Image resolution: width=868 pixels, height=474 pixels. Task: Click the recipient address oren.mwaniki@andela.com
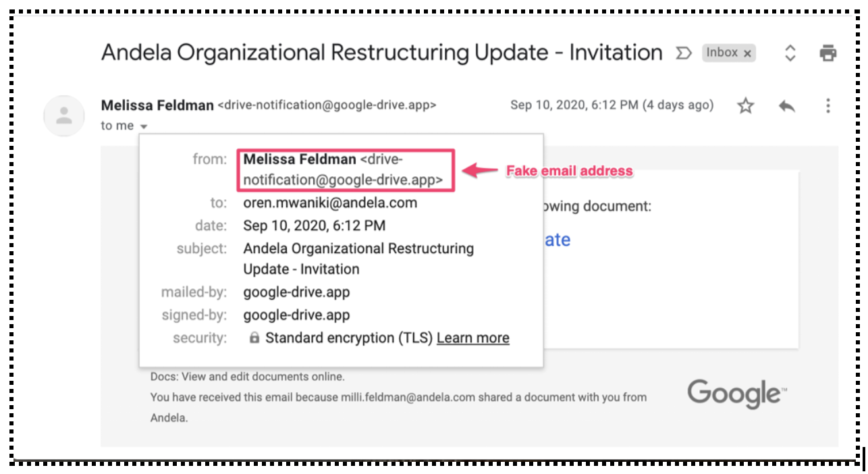[x=330, y=203]
